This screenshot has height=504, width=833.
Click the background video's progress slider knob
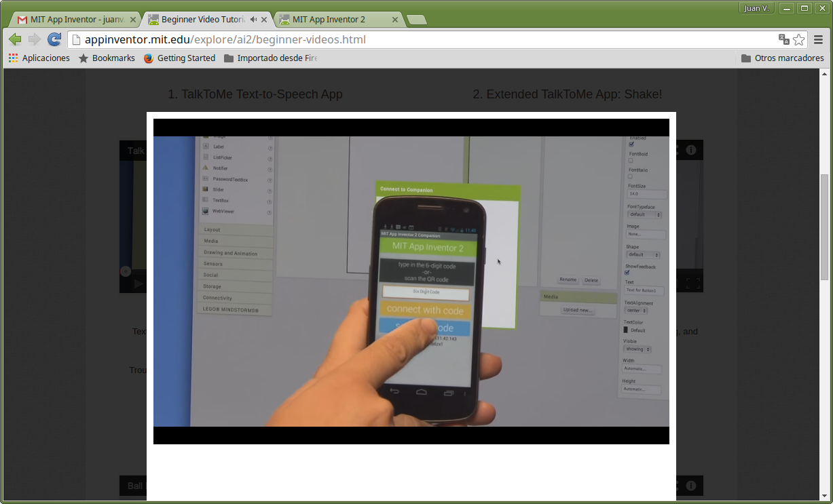coord(126,271)
